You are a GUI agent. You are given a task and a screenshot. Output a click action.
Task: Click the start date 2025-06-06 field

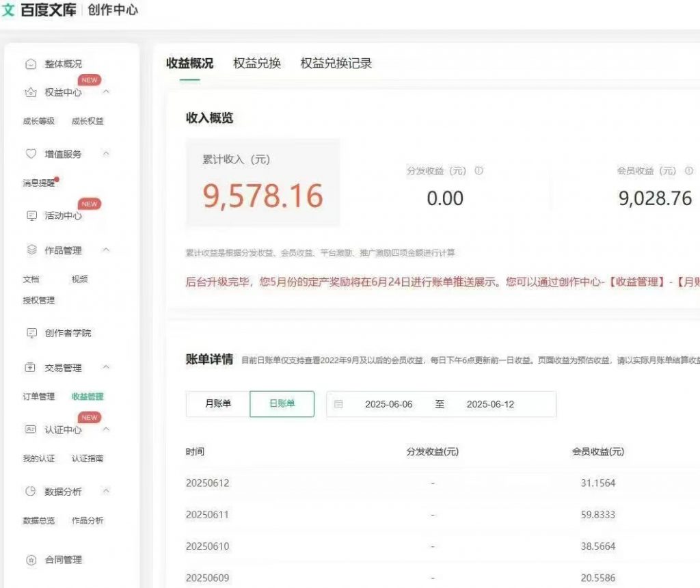coord(389,404)
